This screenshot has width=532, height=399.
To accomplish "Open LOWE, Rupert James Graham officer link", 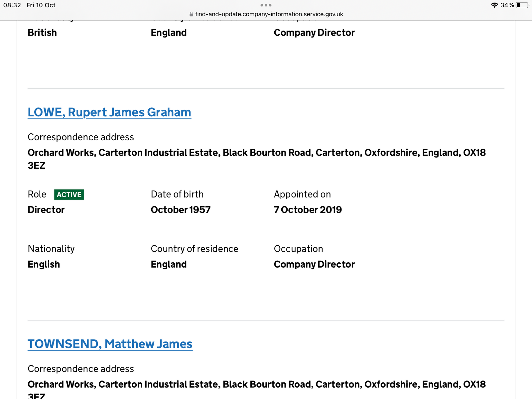I will (109, 112).
